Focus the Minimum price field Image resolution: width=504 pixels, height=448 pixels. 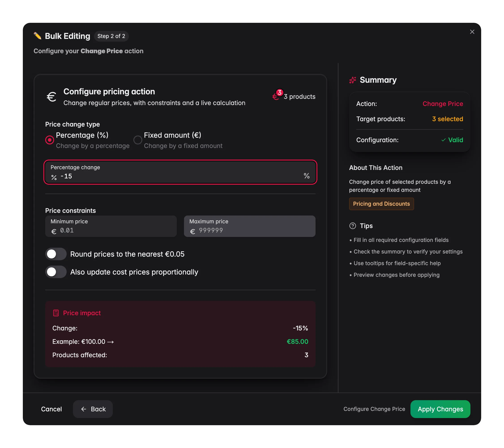pos(111,226)
